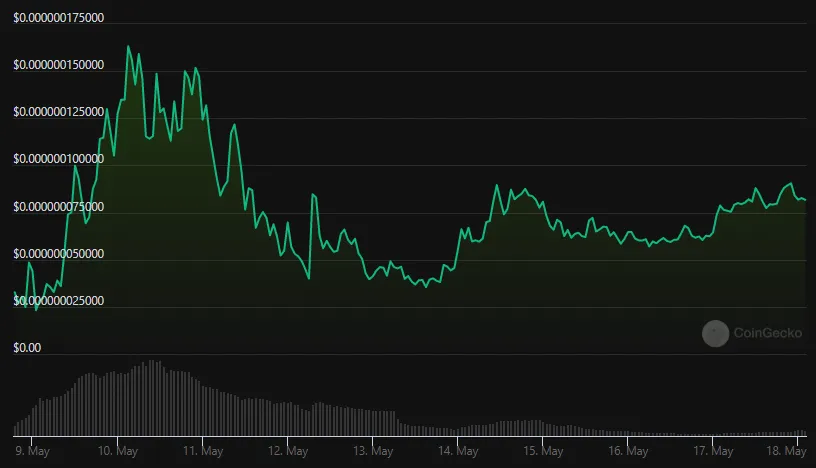The image size is (816, 468).
Task: Select the 10. May date label
Action: pos(118,451)
